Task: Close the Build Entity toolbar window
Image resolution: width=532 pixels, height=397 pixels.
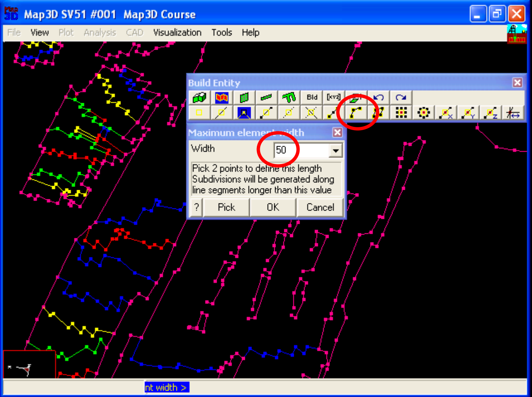Action: (x=517, y=82)
